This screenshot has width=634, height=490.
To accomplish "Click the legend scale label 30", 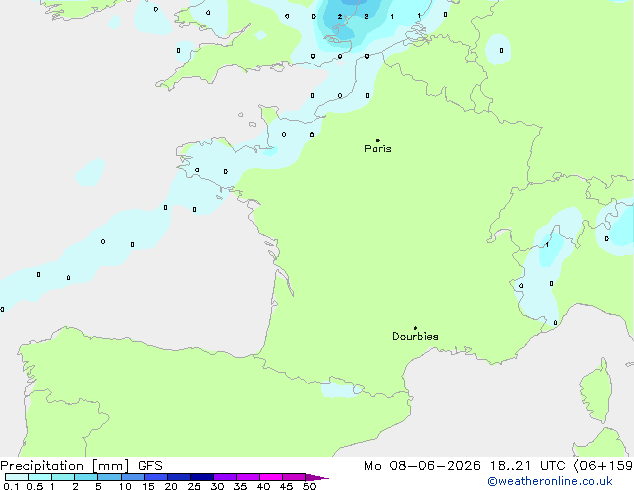I will (x=217, y=486).
